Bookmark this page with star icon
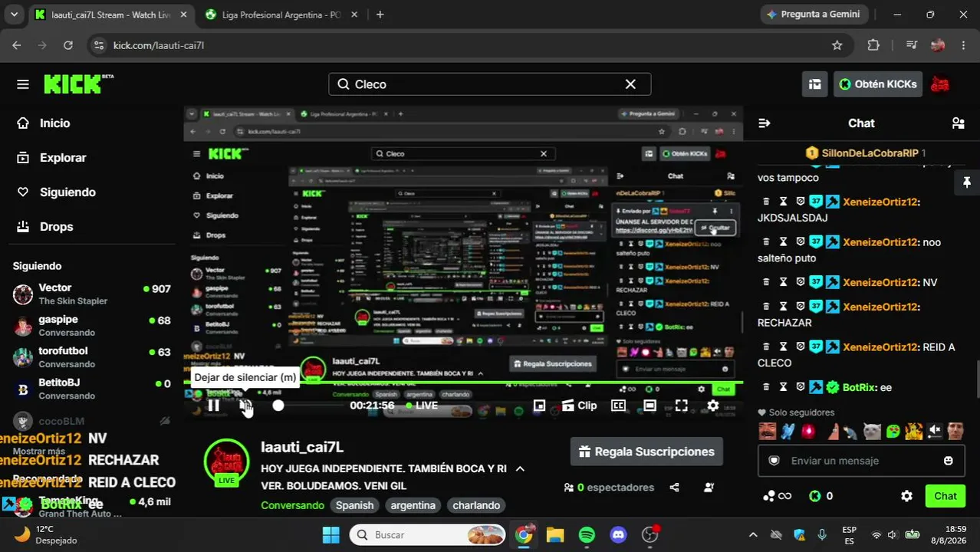 (x=837, y=45)
